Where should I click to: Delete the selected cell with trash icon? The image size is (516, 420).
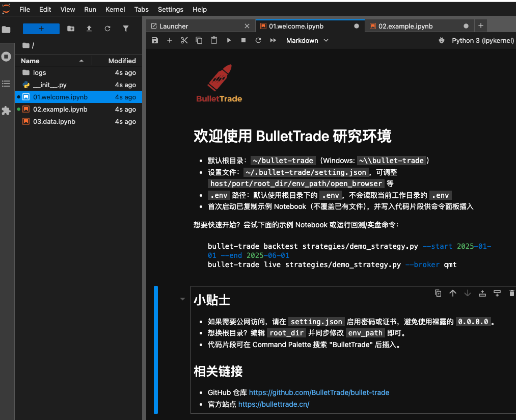(x=512, y=293)
